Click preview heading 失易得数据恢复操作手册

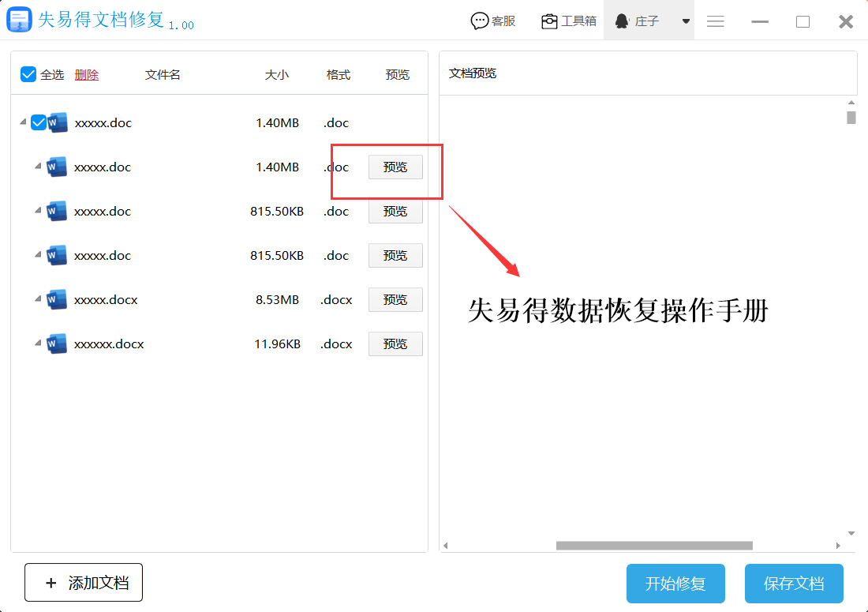tap(618, 310)
